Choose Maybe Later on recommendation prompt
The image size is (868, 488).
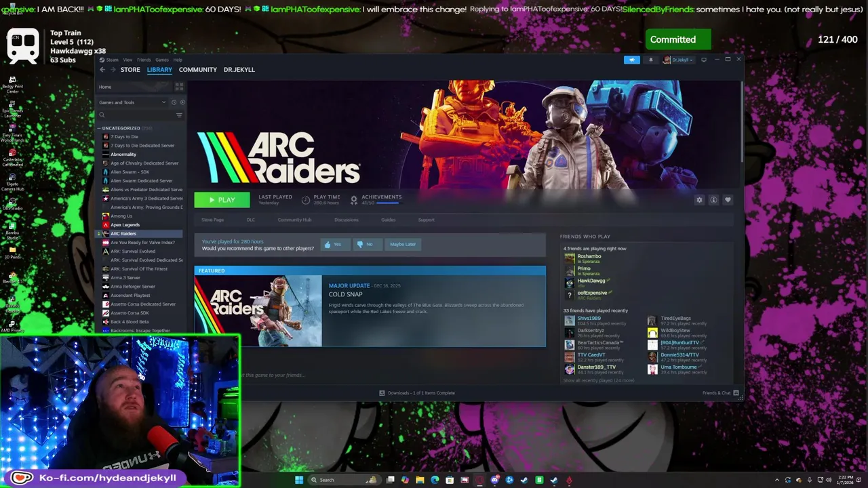403,244
